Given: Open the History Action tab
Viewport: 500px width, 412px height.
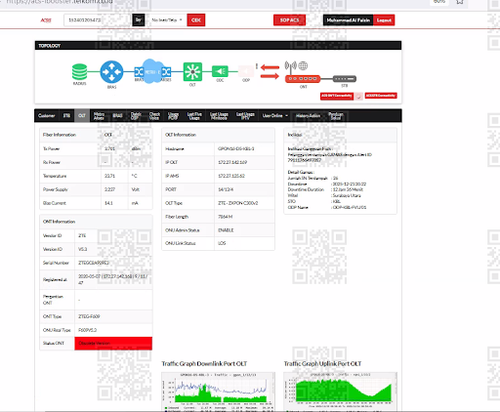Looking at the screenshot, I should point(308,116).
